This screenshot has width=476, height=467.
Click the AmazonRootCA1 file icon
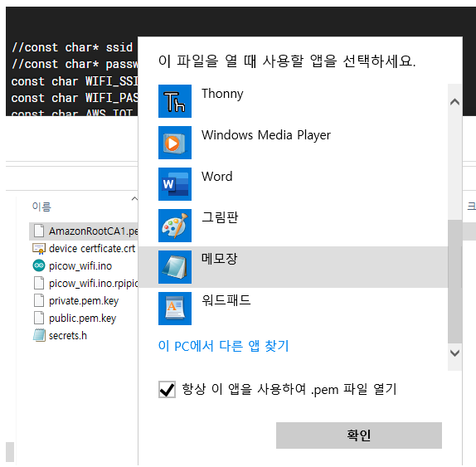click(39, 231)
